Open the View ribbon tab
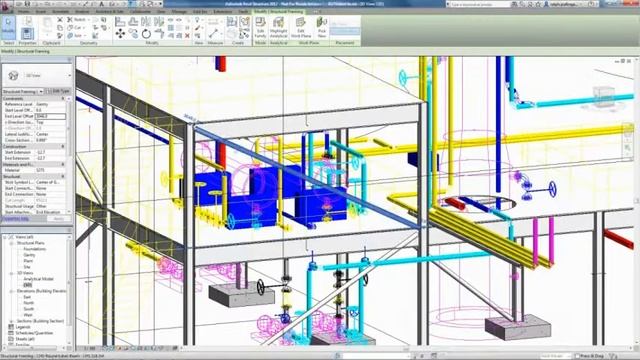 (x=161, y=11)
